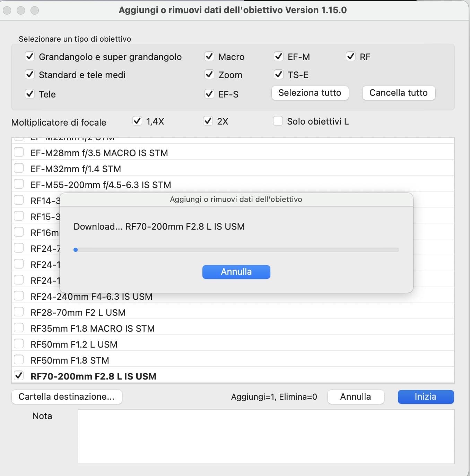Image resolution: width=470 pixels, height=476 pixels.
Task: Enable the 'Grandangolo e super grandangolo' checkbox
Action: pyautogui.click(x=30, y=57)
